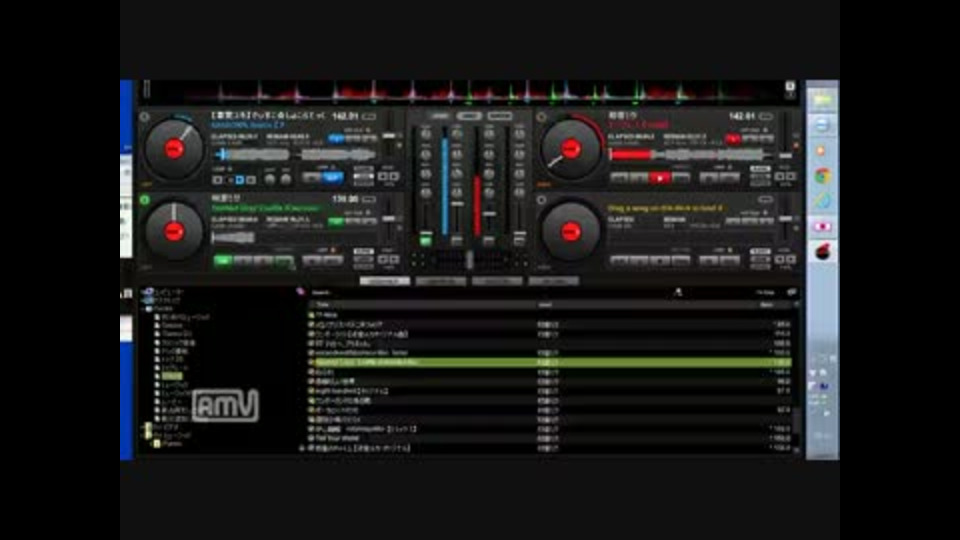Toggle the green hot cue 1 on bottom-left deck

[336, 222]
